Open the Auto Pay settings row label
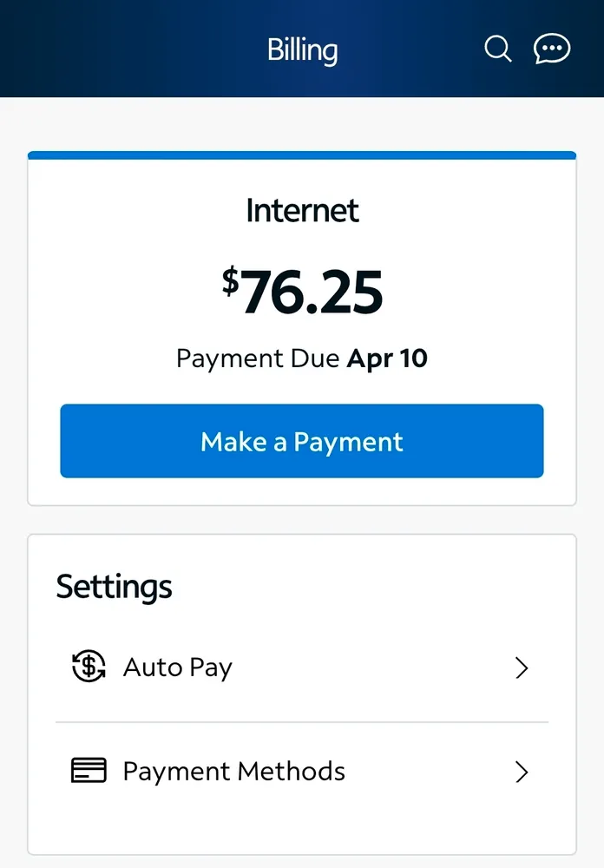Screen dimensions: 604x868 [178, 667]
